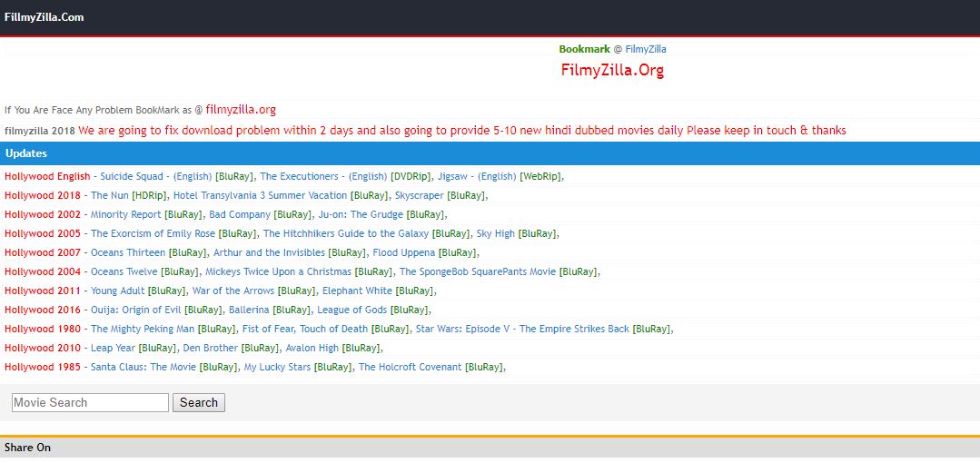Click the FilmyZilla.Org red heading
The width and height of the screenshot is (980, 463).
[x=612, y=70]
